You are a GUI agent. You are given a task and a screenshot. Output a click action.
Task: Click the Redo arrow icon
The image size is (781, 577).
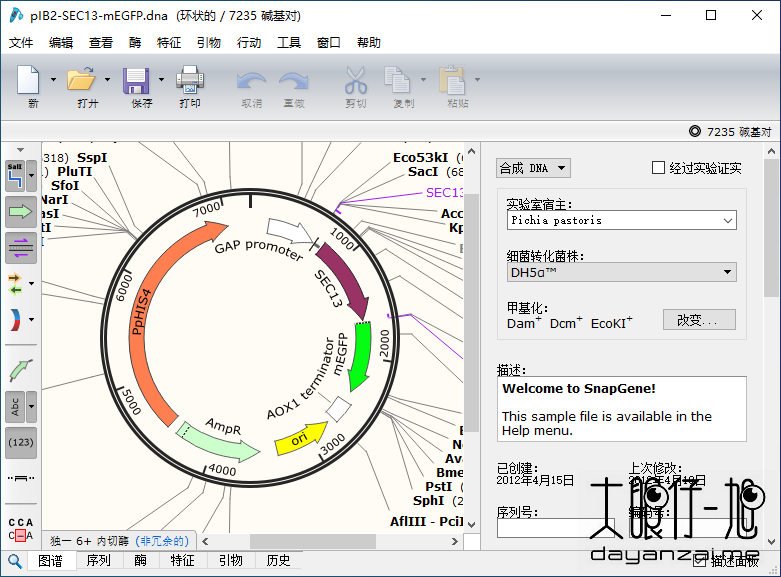point(294,82)
